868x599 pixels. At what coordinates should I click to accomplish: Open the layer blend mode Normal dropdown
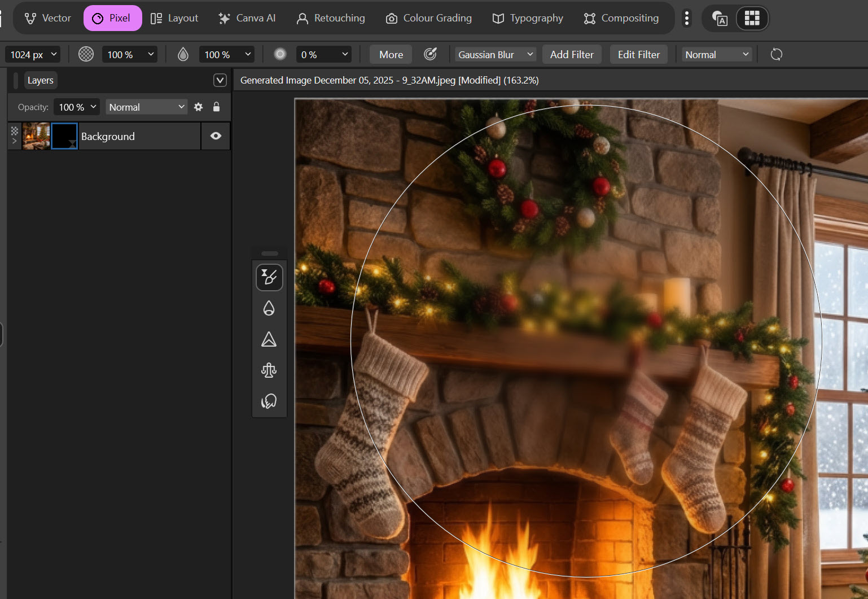146,107
